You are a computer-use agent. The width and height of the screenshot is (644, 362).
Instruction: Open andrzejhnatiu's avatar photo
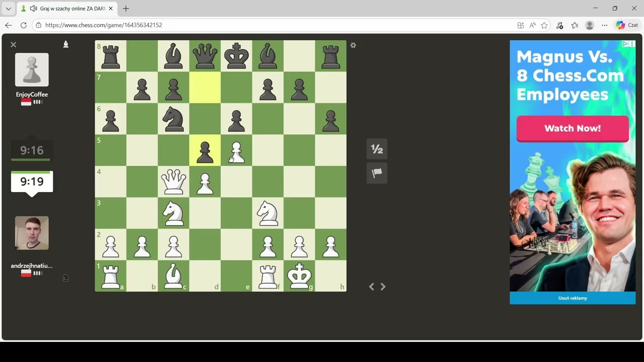(x=32, y=233)
